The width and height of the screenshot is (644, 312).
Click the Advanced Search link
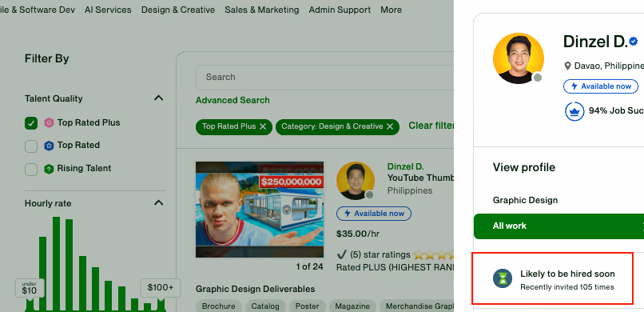coord(233,100)
